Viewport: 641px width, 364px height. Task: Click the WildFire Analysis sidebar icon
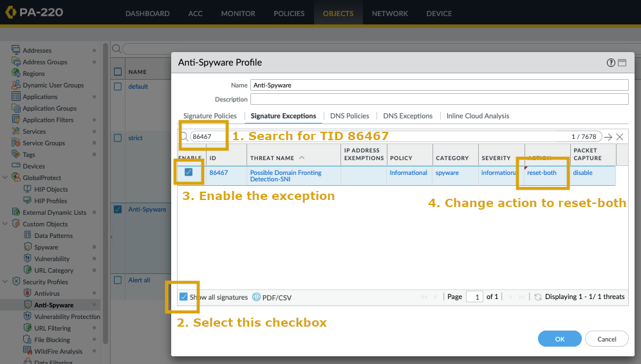(28, 351)
